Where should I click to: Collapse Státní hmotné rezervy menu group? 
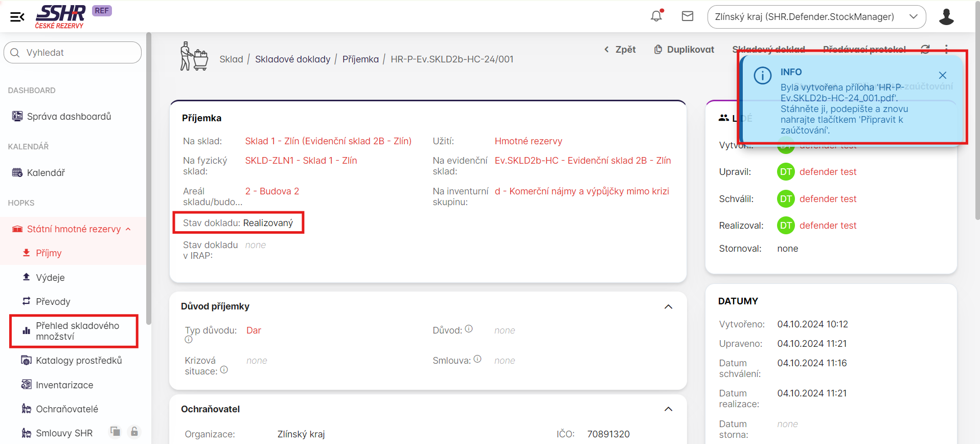[128, 229]
